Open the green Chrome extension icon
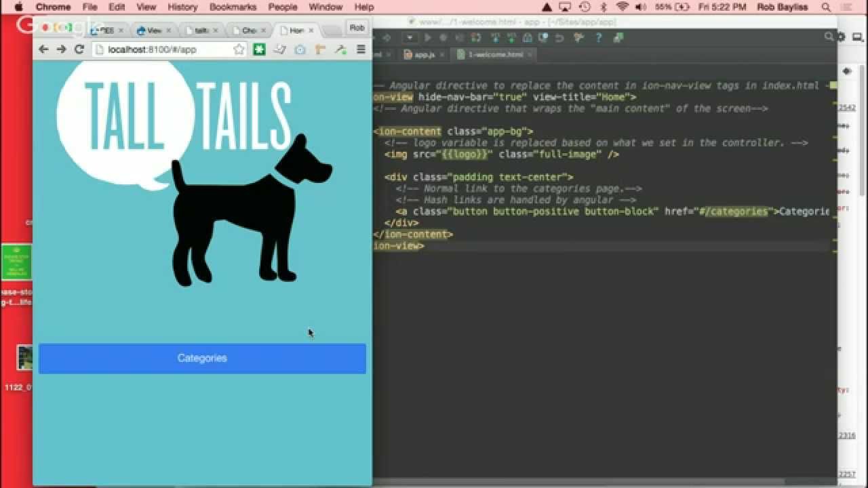 [259, 49]
